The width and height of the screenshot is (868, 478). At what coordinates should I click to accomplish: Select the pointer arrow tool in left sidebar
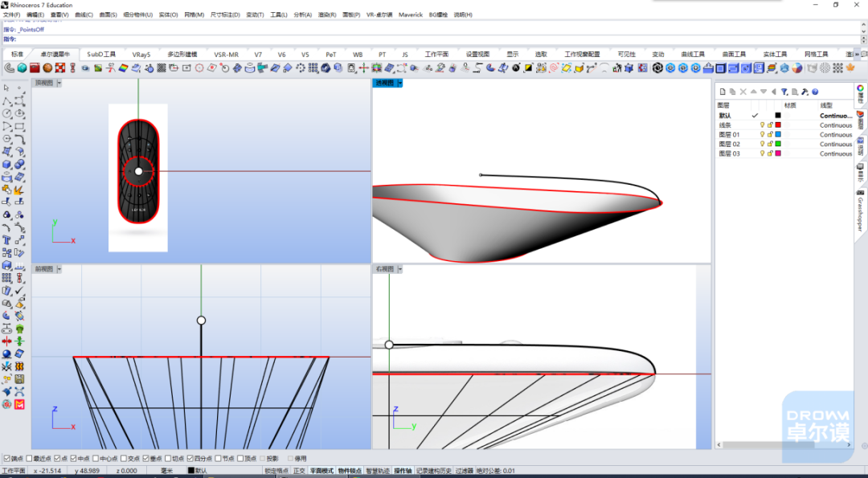(x=6, y=88)
